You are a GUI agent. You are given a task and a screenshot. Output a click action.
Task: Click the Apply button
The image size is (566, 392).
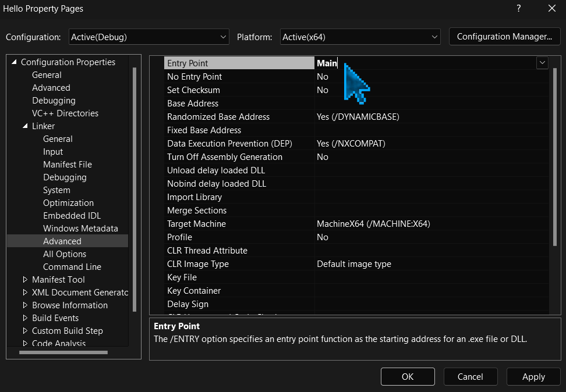tap(533, 376)
